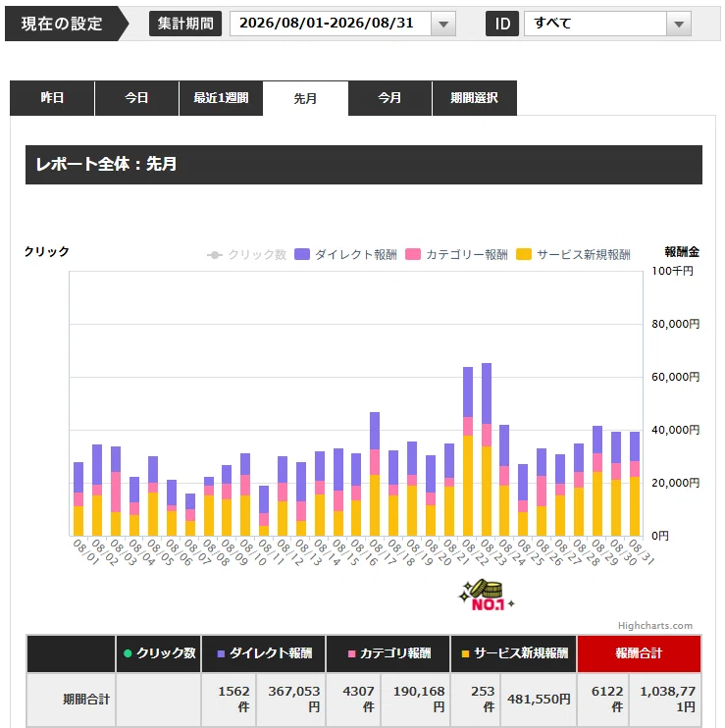
Task: Click the pink square in カテゴリ報酬 header
Action: click(352, 653)
